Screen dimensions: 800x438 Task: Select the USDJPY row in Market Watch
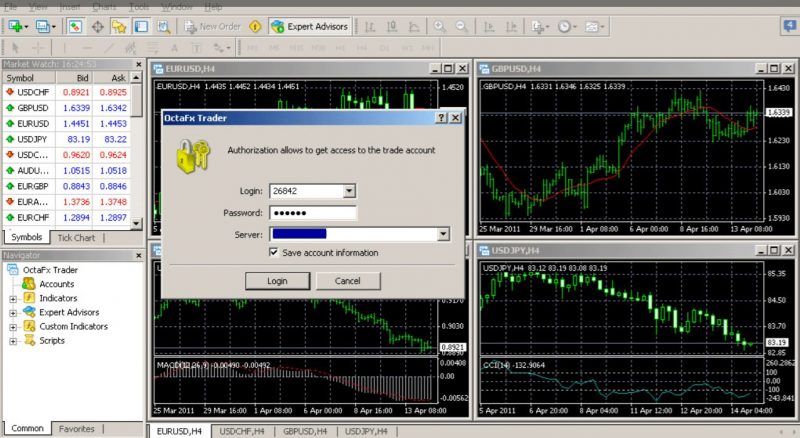tap(66, 139)
